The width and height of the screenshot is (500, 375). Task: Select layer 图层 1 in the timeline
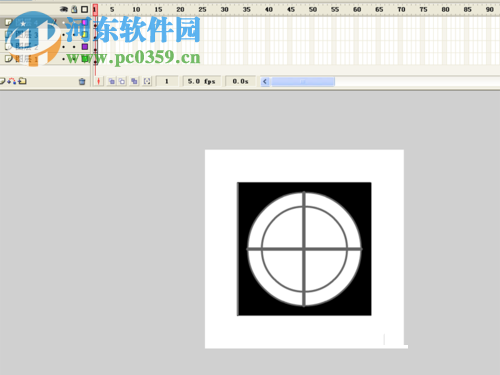[45, 59]
